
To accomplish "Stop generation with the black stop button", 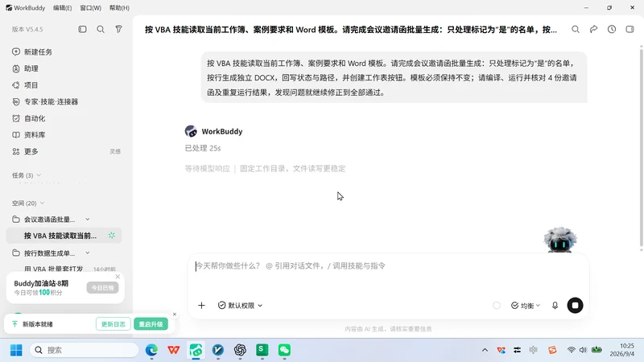I will coord(575,306).
